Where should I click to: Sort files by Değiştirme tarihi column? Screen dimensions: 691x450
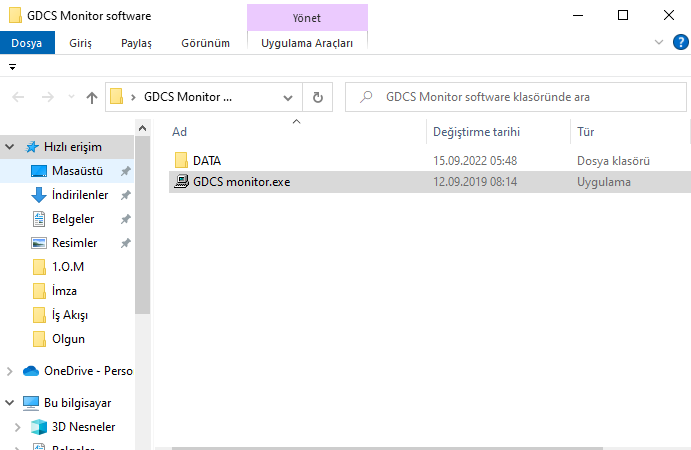click(x=476, y=132)
